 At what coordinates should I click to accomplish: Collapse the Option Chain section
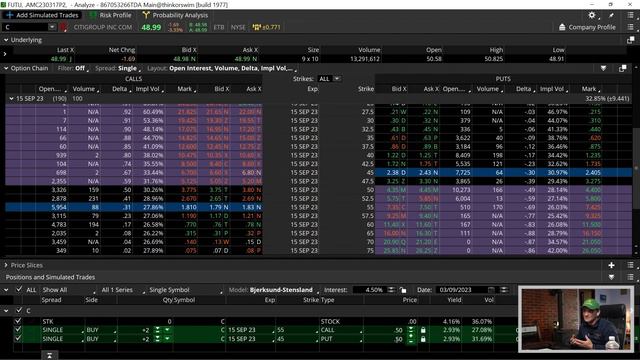(x=6, y=68)
